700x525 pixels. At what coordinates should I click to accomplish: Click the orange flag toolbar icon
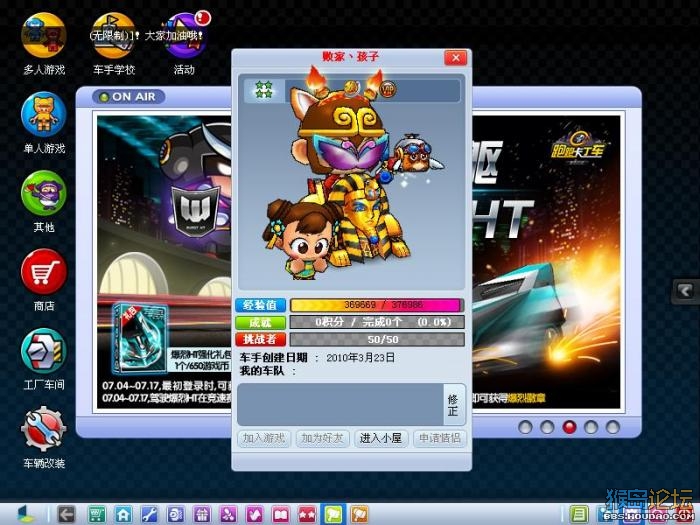(360, 514)
